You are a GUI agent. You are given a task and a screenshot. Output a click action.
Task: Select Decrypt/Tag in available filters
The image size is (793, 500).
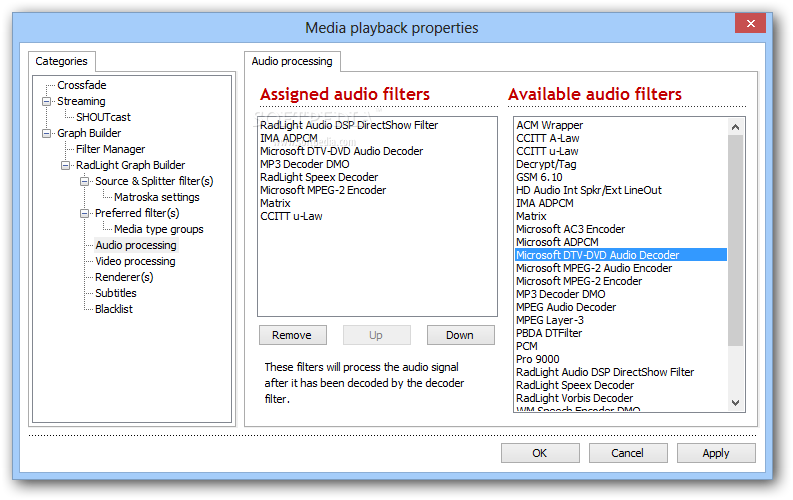tap(621, 164)
